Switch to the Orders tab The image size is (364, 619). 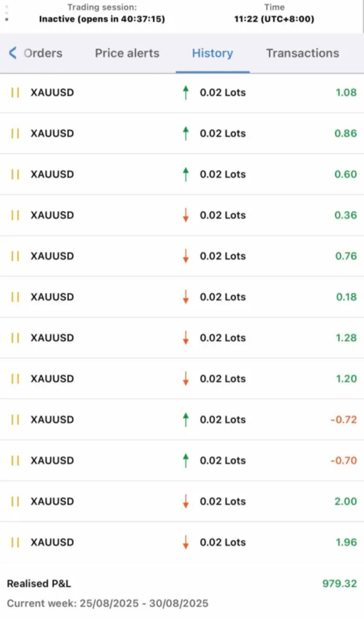43,53
